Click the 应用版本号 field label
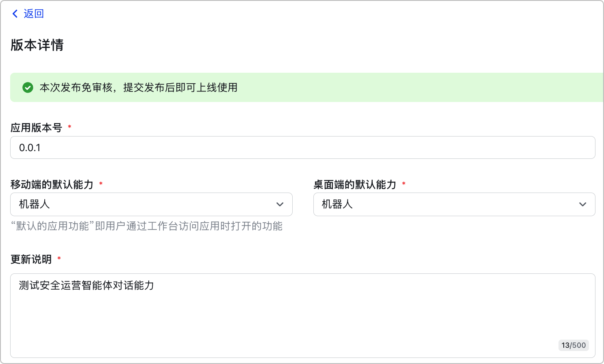604x364 pixels. pyautogui.click(x=36, y=128)
